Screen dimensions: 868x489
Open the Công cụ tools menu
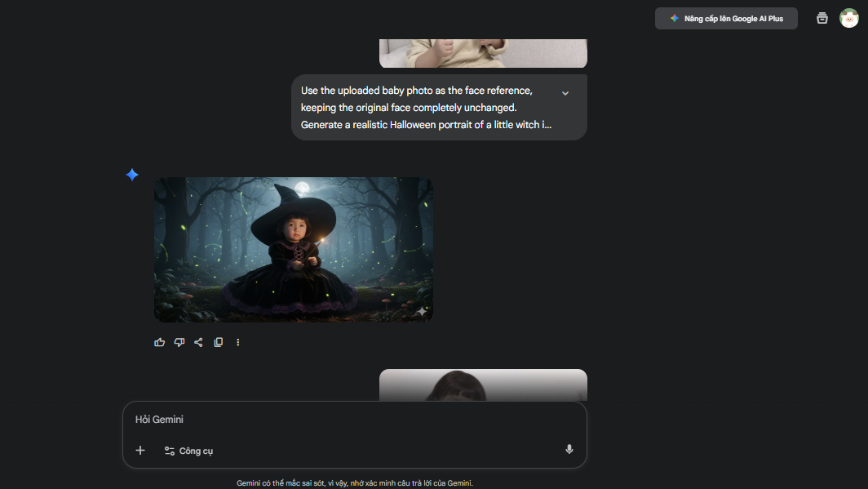tap(188, 451)
